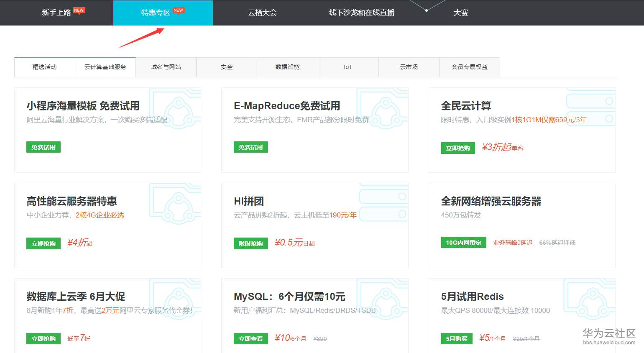
Task: Click description 新用户福利汇总：MySQL/Redis/DRDS/TSDB
Action: 305,311
